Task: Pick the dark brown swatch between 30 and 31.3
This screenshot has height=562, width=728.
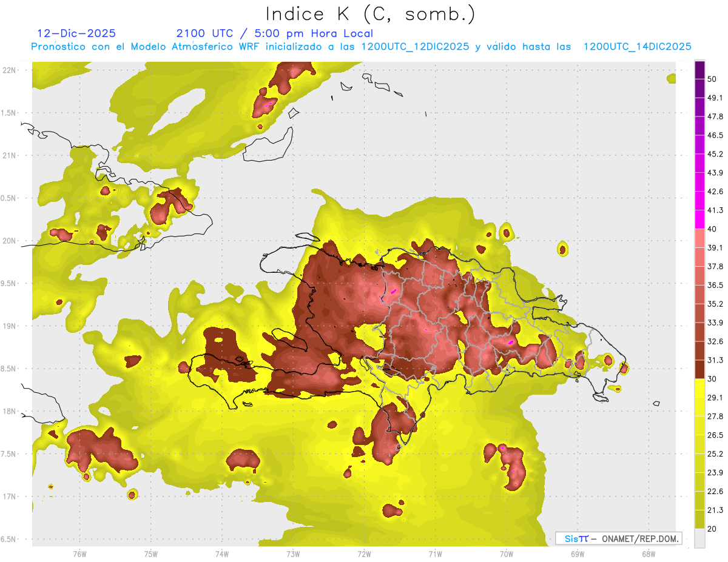Action: pyautogui.click(x=699, y=369)
